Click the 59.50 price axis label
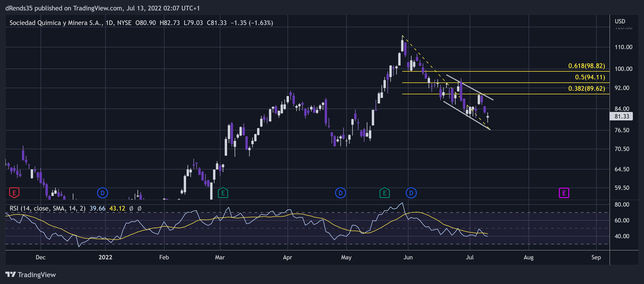Viewport: 644px width, 284px height. coord(622,188)
